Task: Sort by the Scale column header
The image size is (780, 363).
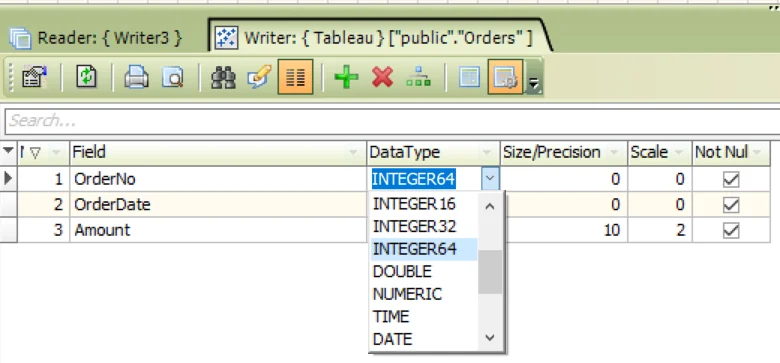Action: (659, 152)
